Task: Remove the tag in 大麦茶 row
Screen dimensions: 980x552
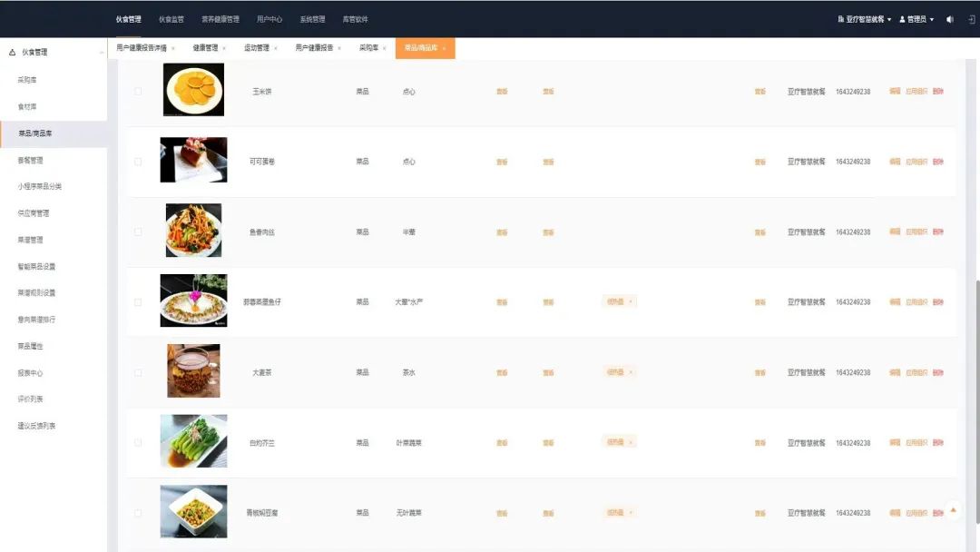Action: [631, 372]
